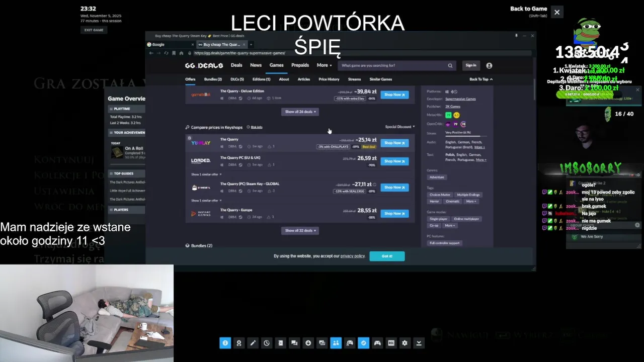Click the EXIT GAME button

[x=94, y=30]
